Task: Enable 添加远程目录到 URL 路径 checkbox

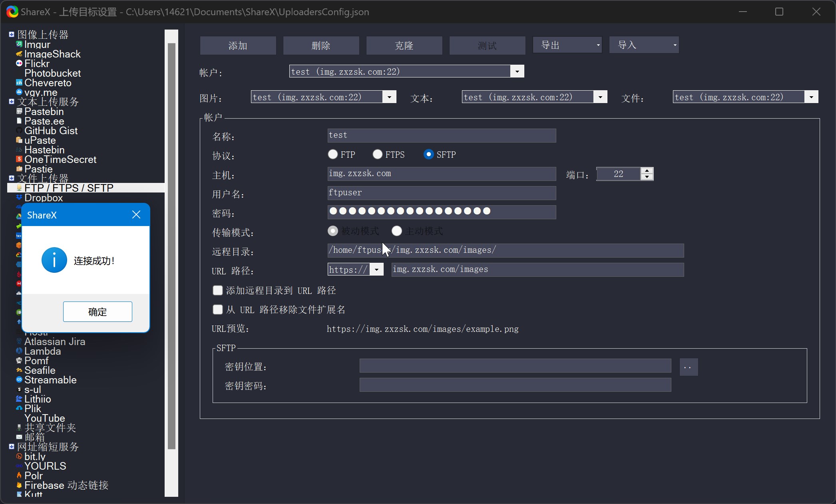Action: pyautogui.click(x=217, y=290)
